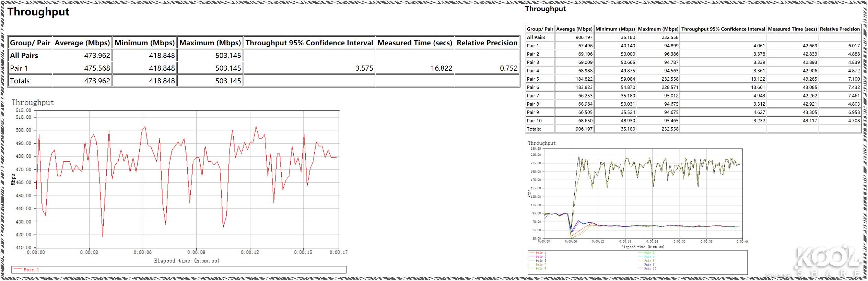
Task: Click the 48.930 minimum value cell
Action: (x=615, y=121)
